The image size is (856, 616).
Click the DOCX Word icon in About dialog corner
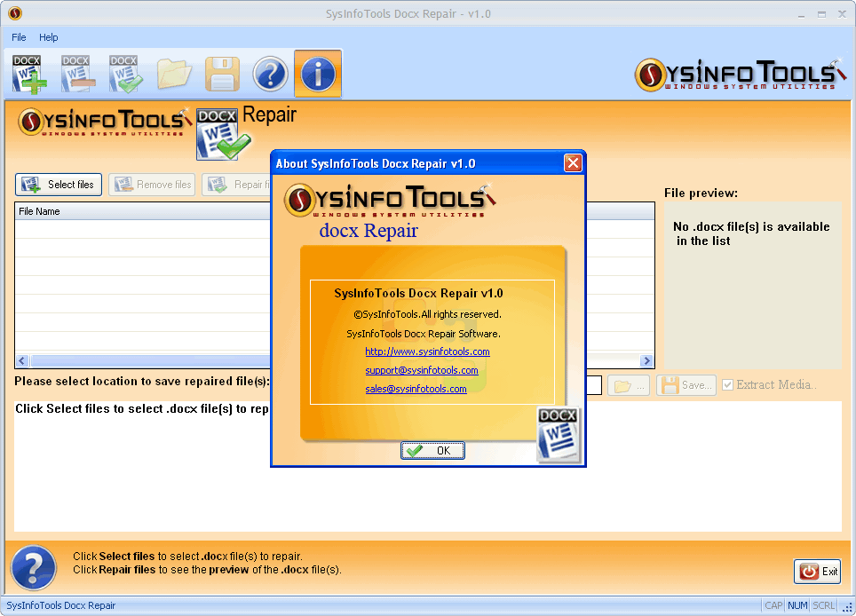click(x=558, y=435)
